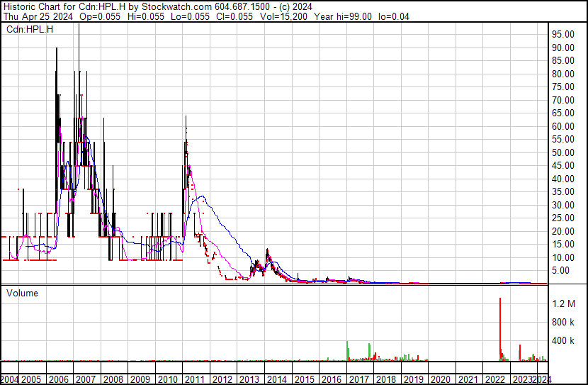
Task: Click the 'Lo=0.055' low value
Action: click(190, 16)
